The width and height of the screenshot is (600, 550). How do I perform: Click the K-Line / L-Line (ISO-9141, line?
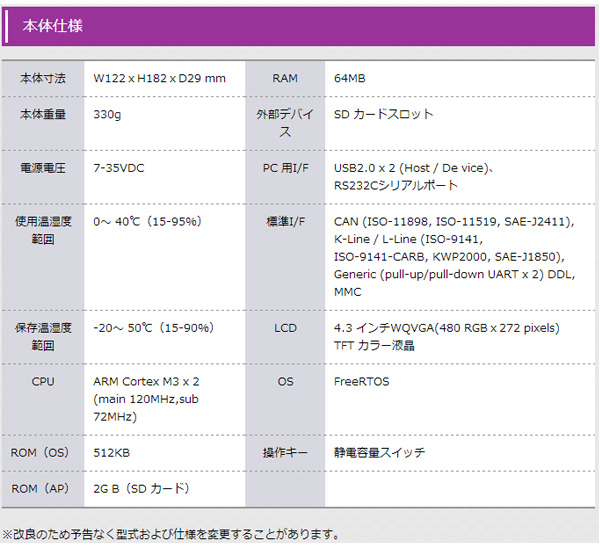[x=408, y=239]
